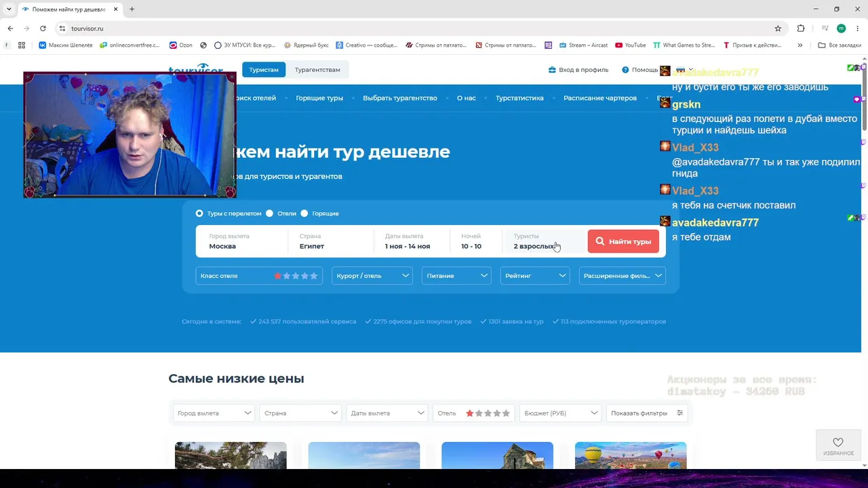Open the tab search arrow in the tab strip

tap(9, 9)
